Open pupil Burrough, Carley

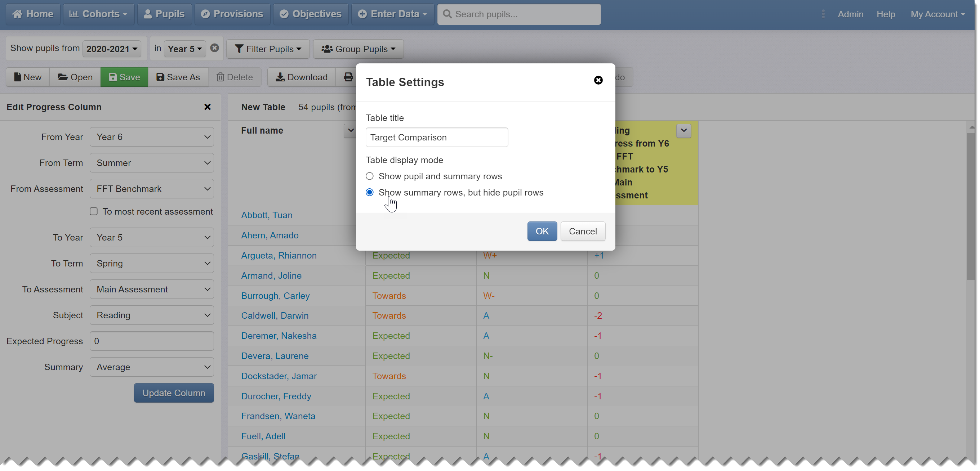(275, 295)
